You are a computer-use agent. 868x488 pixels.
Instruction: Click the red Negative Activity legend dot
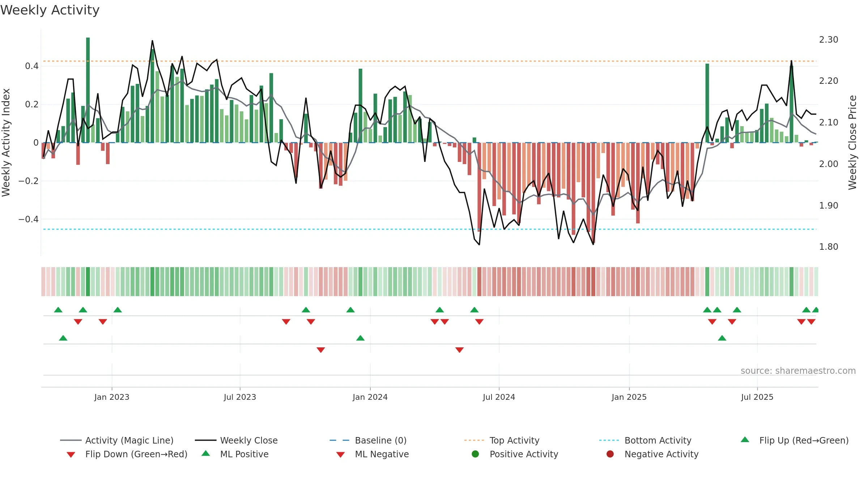pos(610,454)
